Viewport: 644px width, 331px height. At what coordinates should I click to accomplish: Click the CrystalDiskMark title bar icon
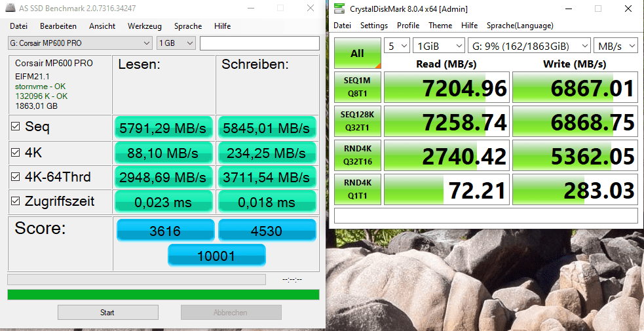click(339, 9)
